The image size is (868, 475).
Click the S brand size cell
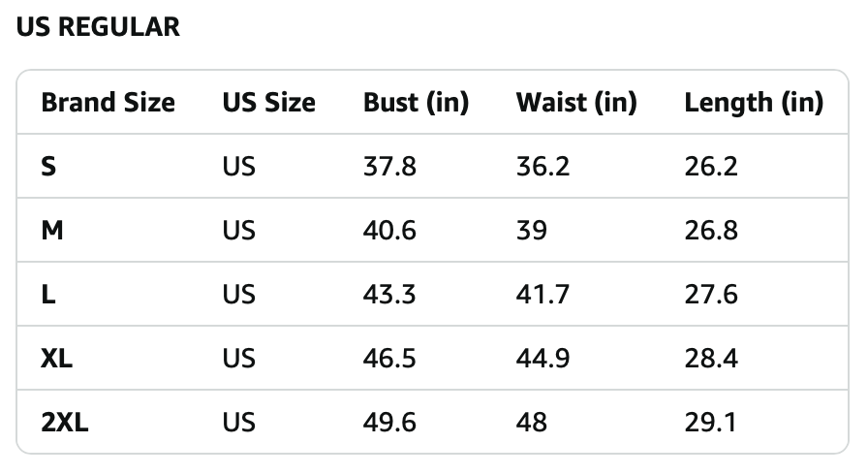tap(48, 166)
